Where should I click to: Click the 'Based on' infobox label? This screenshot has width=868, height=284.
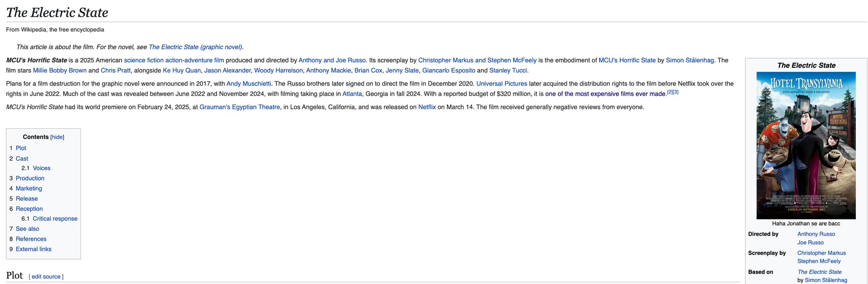click(x=760, y=272)
